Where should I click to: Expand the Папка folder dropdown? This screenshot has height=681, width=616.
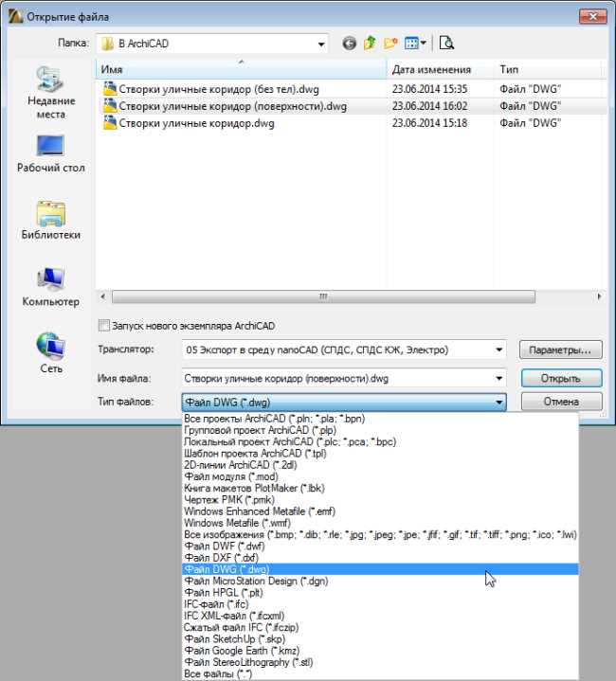[x=321, y=44]
